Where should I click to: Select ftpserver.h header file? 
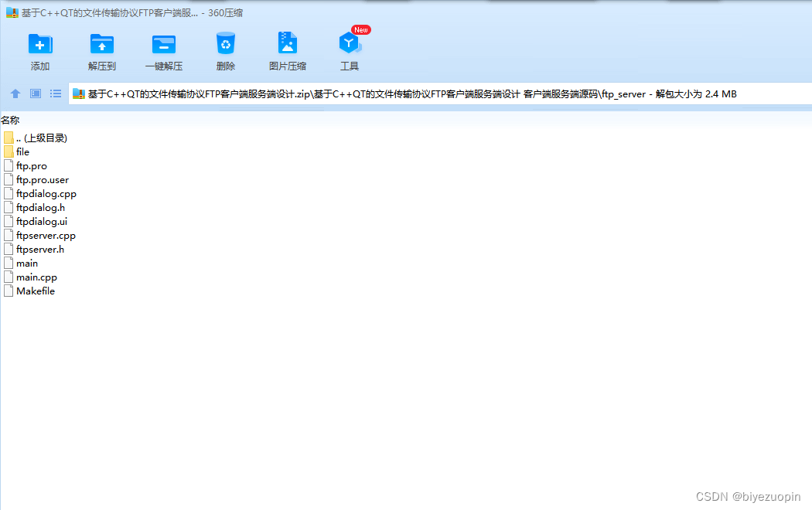tap(40, 249)
